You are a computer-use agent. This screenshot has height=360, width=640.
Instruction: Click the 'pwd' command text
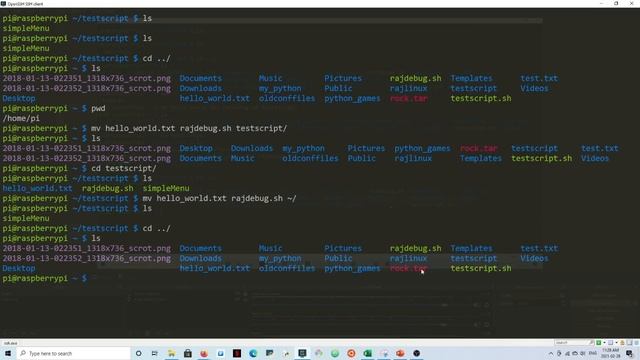[98, 109]
